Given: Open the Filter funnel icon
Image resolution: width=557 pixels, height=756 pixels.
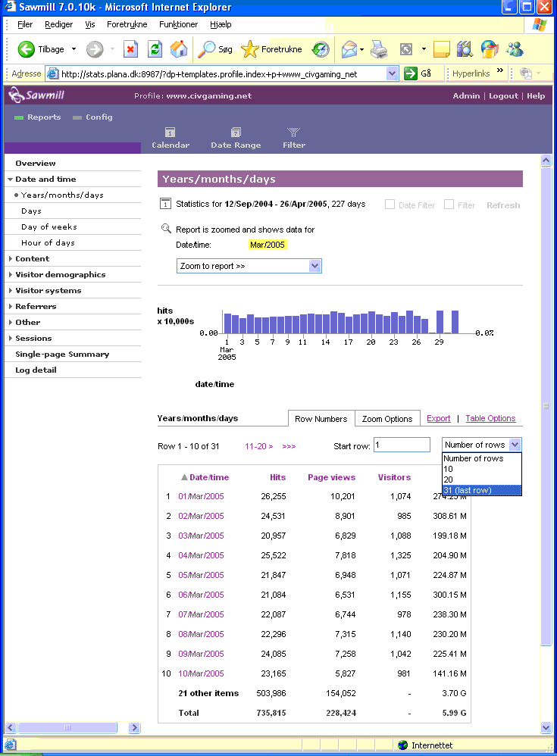Looking at the screenshot, I should tap(294, 133).
